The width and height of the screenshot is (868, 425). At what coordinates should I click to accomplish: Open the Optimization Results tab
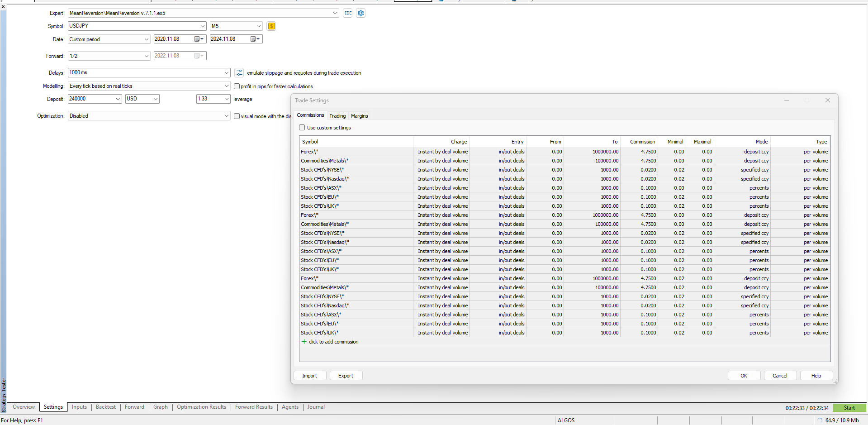(x=201, y=407)
